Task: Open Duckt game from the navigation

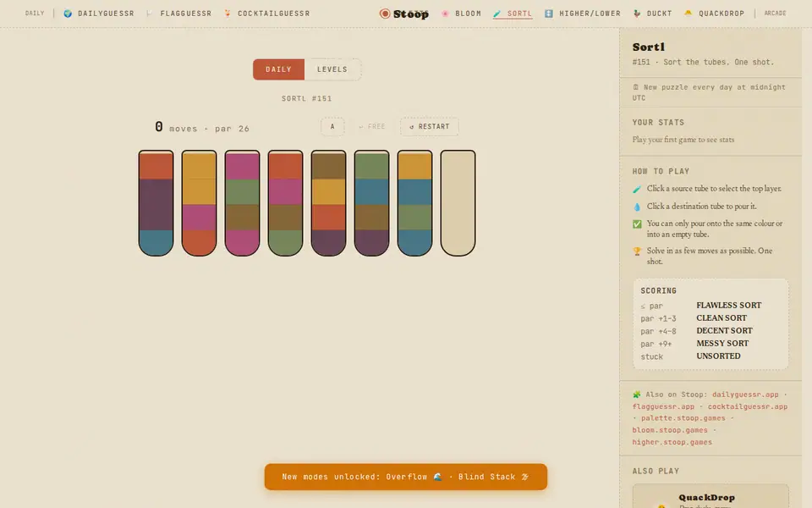Action: pos(652,14)
